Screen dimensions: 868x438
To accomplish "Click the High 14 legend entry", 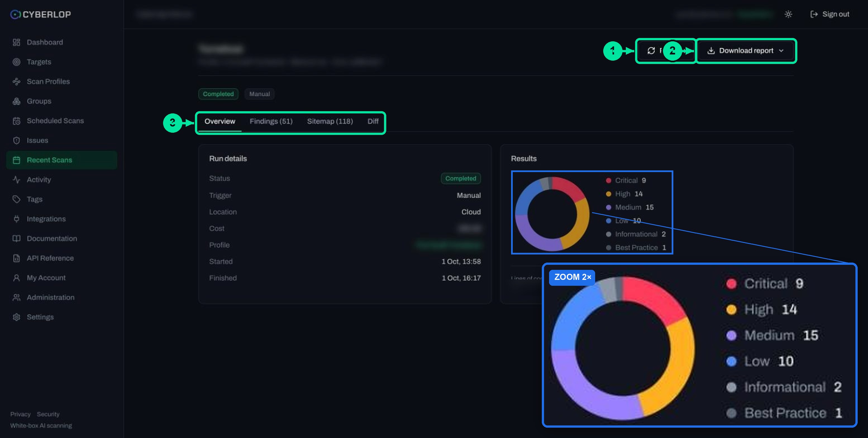I will pos(624,194).
